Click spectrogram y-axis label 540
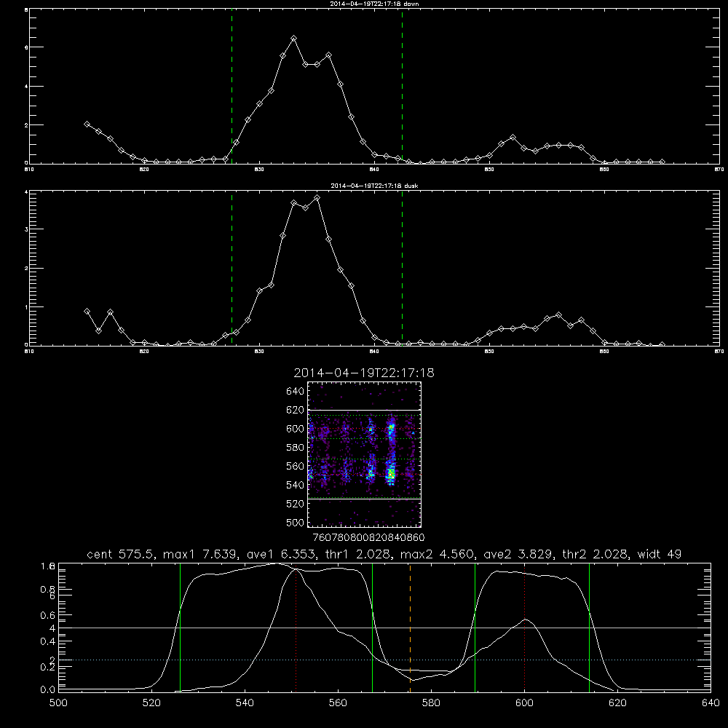 click(x=296, y=485)
